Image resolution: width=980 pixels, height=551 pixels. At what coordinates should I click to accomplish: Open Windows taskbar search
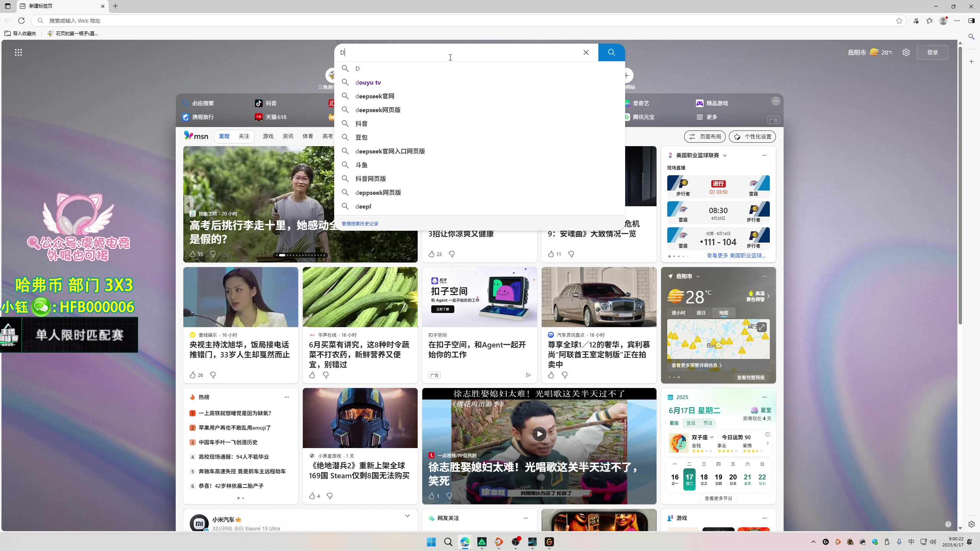(448, 542)
